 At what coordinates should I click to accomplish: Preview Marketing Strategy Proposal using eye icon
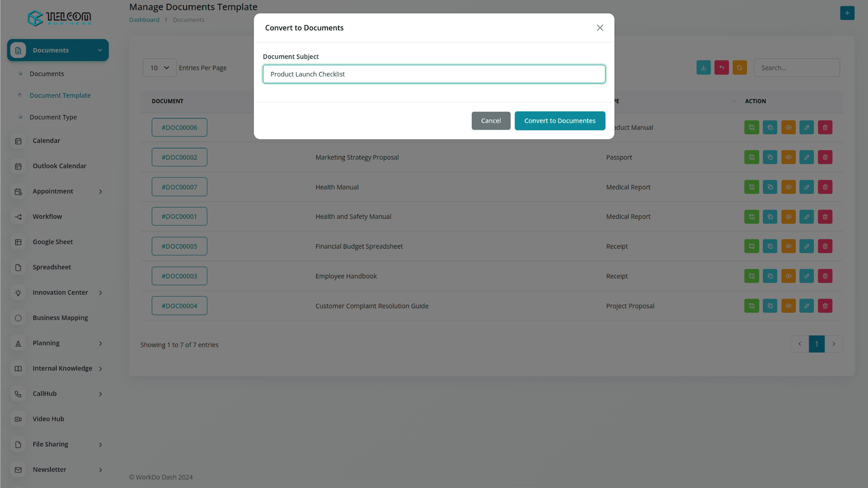coord(788,157)
